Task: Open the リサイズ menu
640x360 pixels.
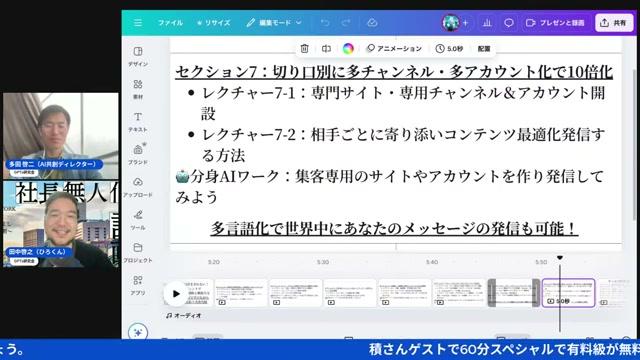Action: 213,23
